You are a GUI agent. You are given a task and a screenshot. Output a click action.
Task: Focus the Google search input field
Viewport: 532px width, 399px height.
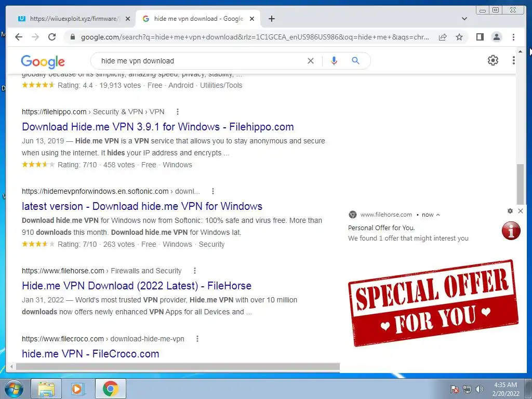point(202,61)
